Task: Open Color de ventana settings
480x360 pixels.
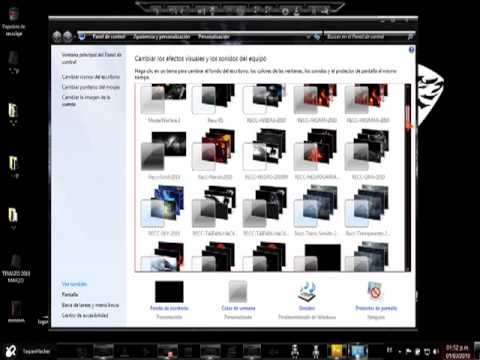Action: [238, 300]
